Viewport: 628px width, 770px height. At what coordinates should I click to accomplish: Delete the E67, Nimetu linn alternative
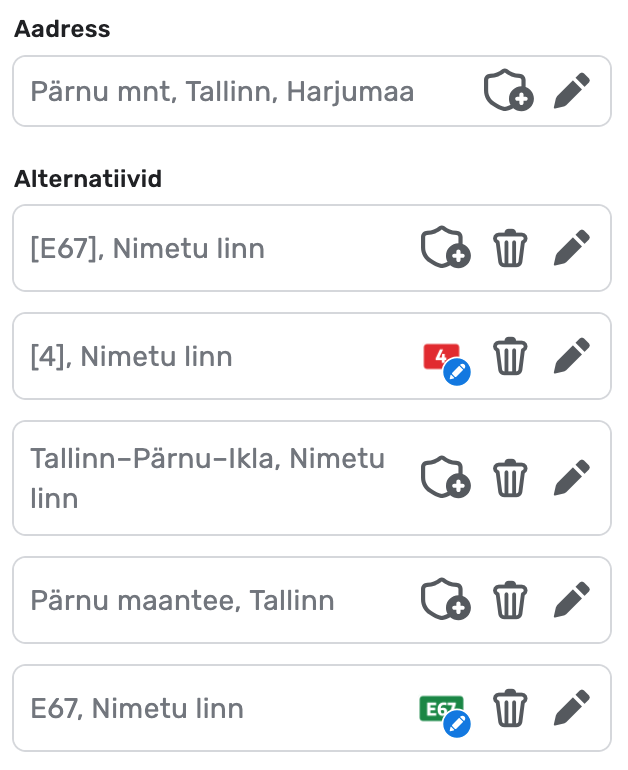tap(510, 709)
